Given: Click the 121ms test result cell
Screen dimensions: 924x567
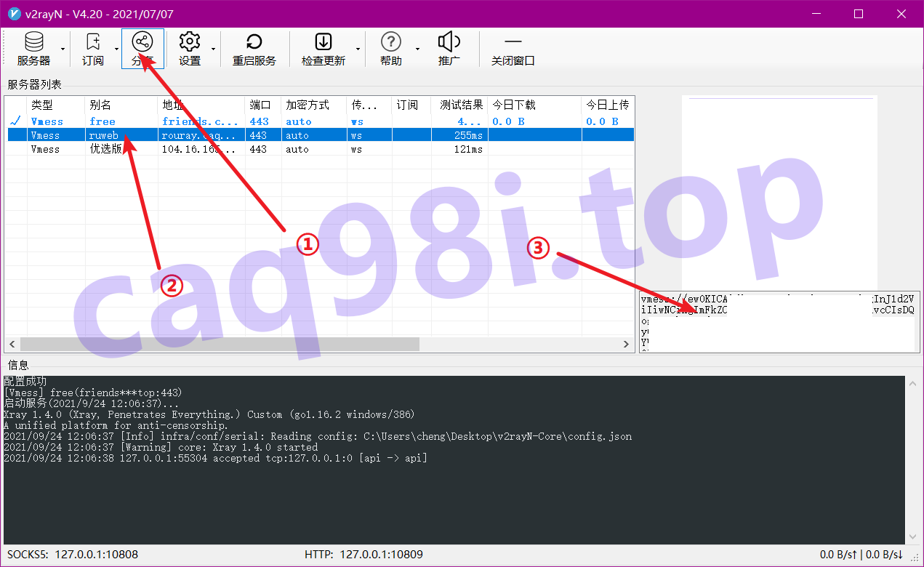Looking at the screenshot, I should point(459,149).
